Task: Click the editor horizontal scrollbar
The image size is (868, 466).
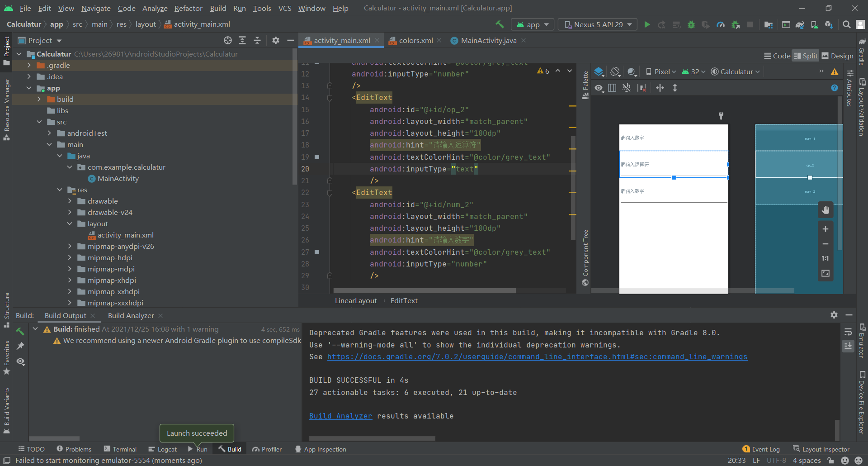Action: 424,290
